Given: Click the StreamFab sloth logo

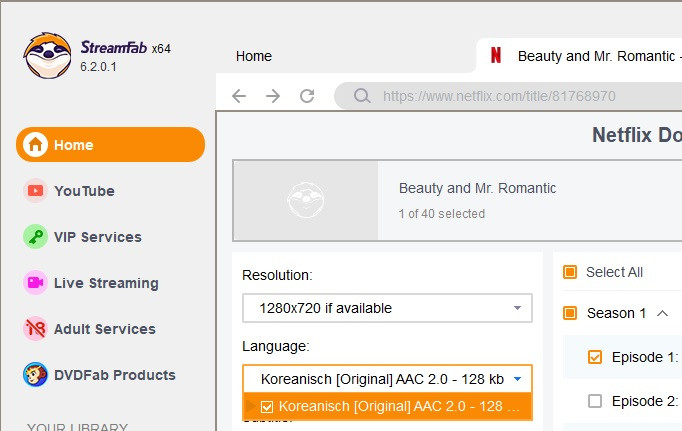Looking at the screenshot, I should pyautogui.click(x=47, y=57).
